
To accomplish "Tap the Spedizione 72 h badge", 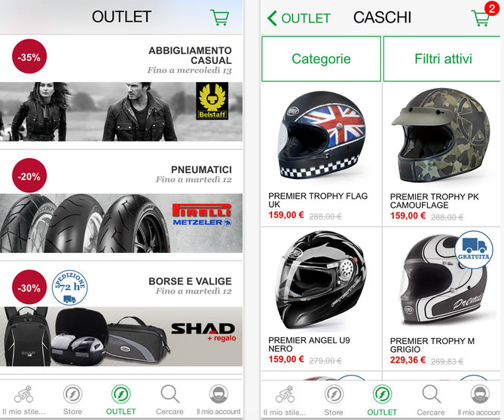I will [x=70, y=288].
